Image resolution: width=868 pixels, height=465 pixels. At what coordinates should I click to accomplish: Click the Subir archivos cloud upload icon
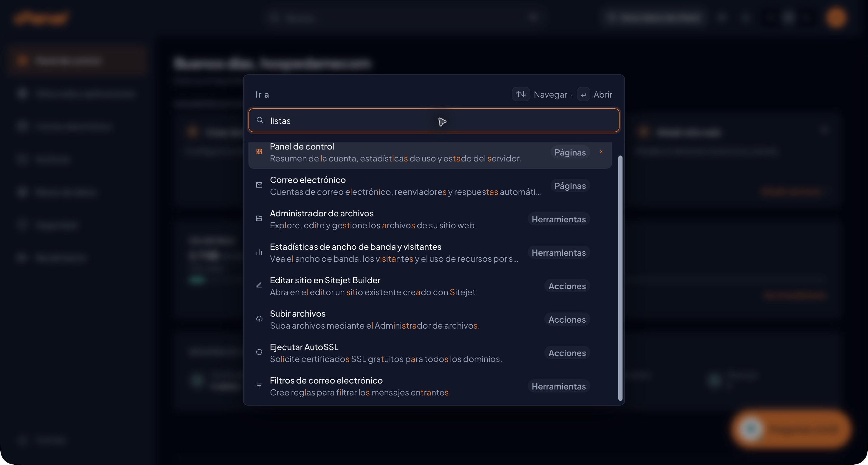[259, 319]
